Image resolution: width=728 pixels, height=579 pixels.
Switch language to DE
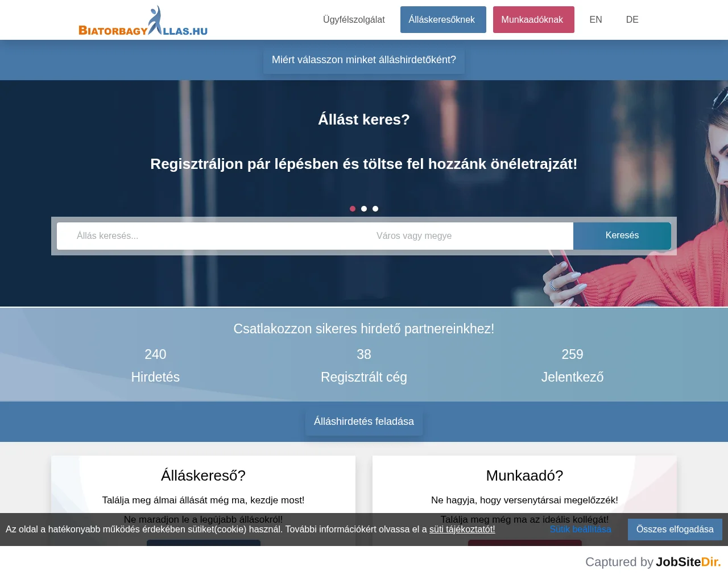[632, 20]
